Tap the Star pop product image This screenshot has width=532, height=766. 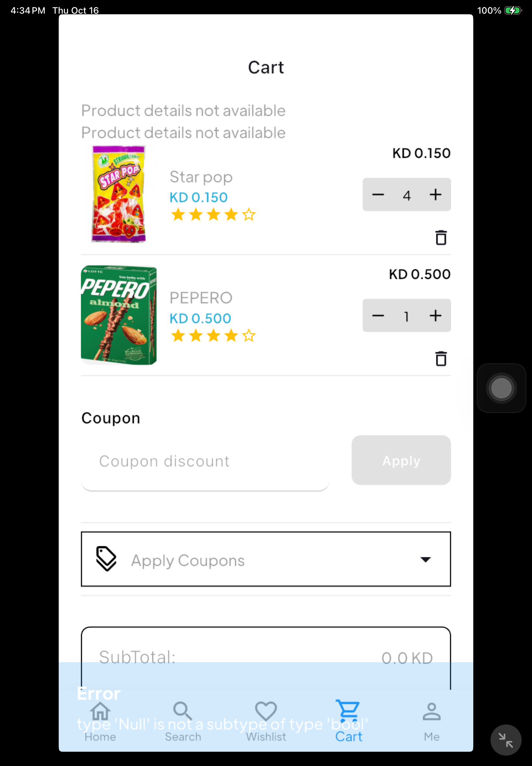click(119, 194)
